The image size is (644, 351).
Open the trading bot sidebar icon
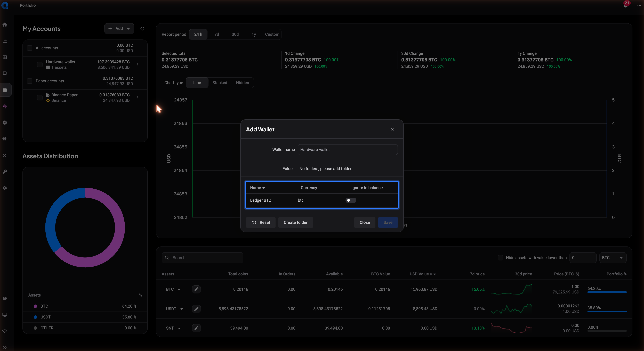point(5,74)
